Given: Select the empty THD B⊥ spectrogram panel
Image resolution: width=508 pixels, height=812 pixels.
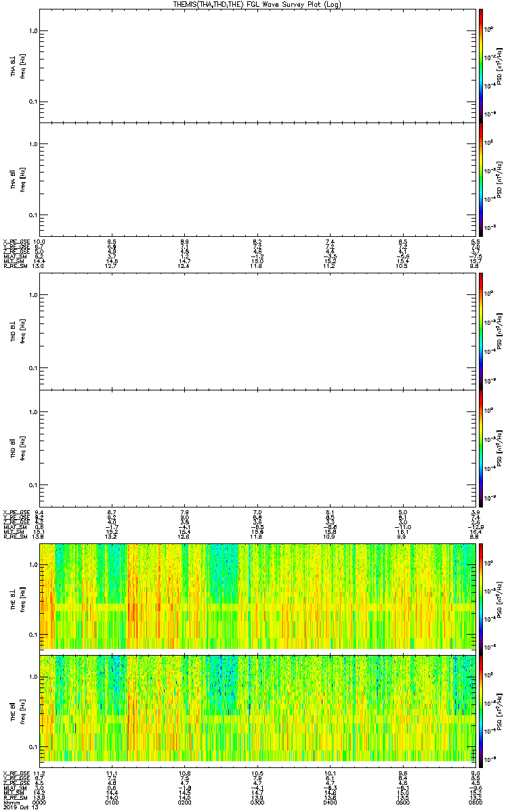Looking at the screenshot, I should [x=257, y=332].
